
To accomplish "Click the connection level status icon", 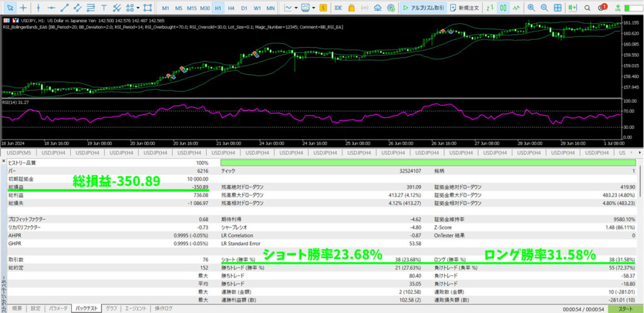I will [x=617, y=8].
